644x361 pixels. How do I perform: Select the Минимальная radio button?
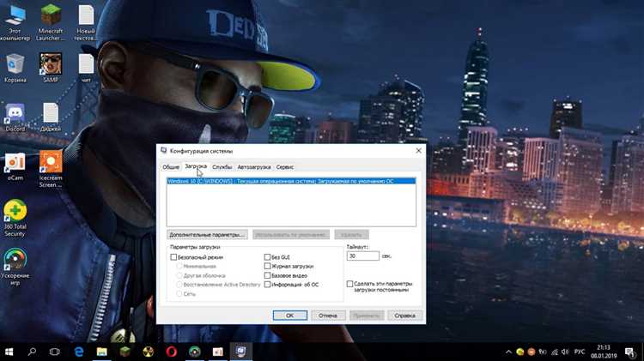tap(179, 266)
